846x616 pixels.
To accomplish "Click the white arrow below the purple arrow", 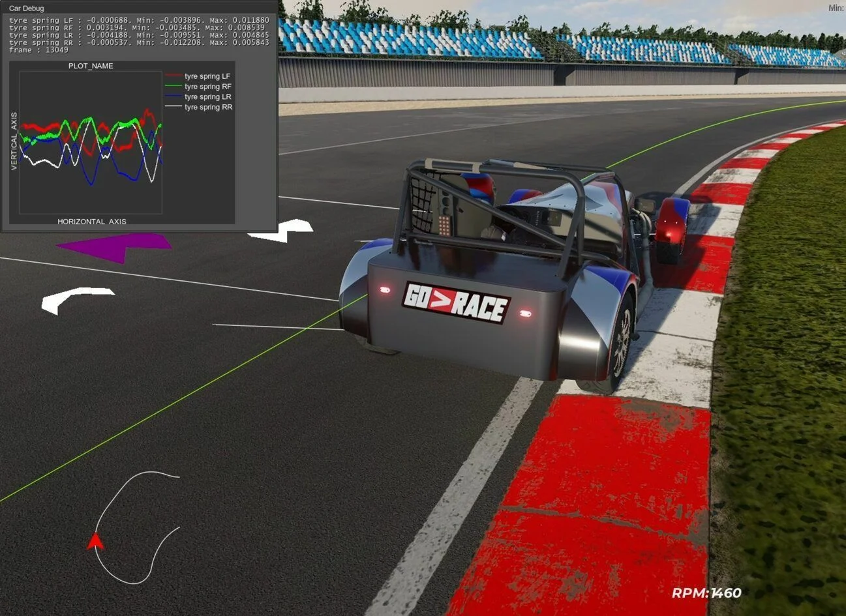I will 77,300.
